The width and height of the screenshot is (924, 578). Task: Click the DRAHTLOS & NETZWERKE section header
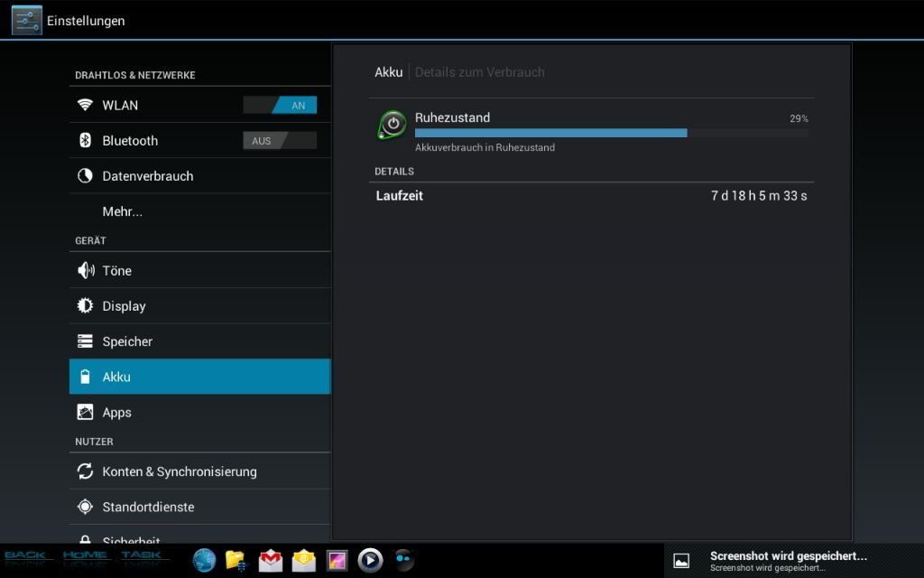(x=135, y=75)
